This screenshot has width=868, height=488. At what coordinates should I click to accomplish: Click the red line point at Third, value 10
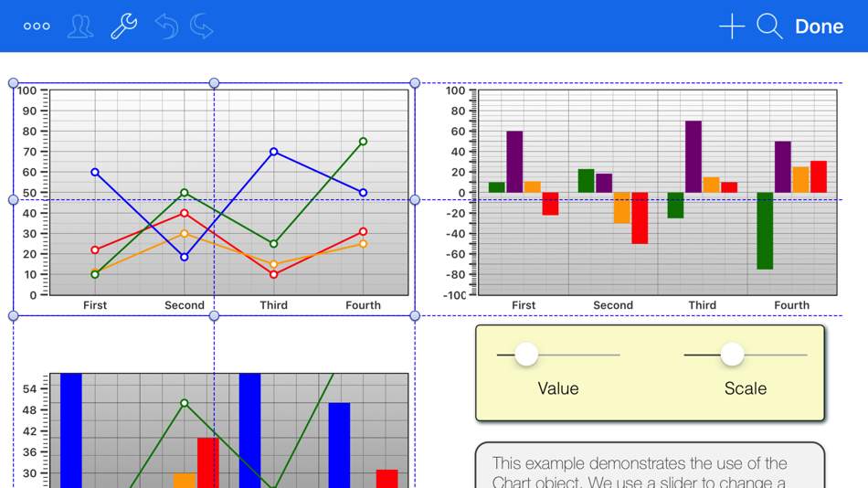[273, 274]
